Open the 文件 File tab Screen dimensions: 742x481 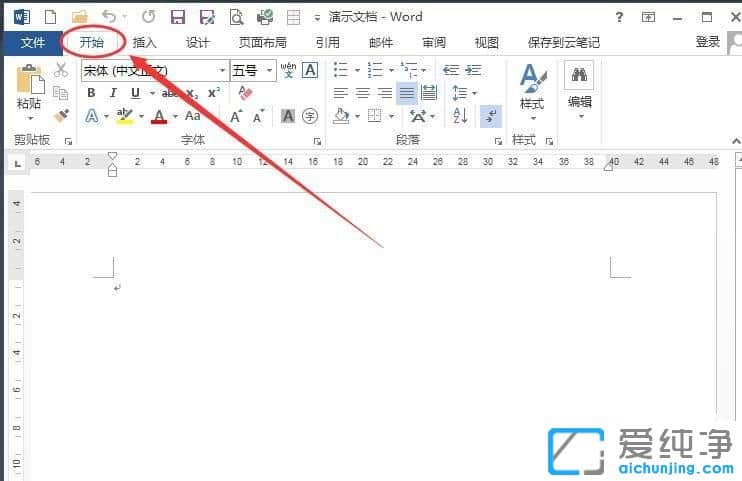point(33,43)
